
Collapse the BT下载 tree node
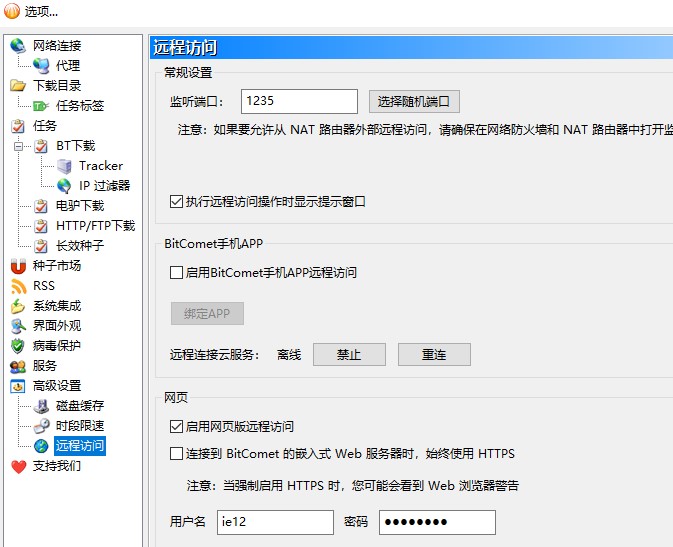click(18, 146)
